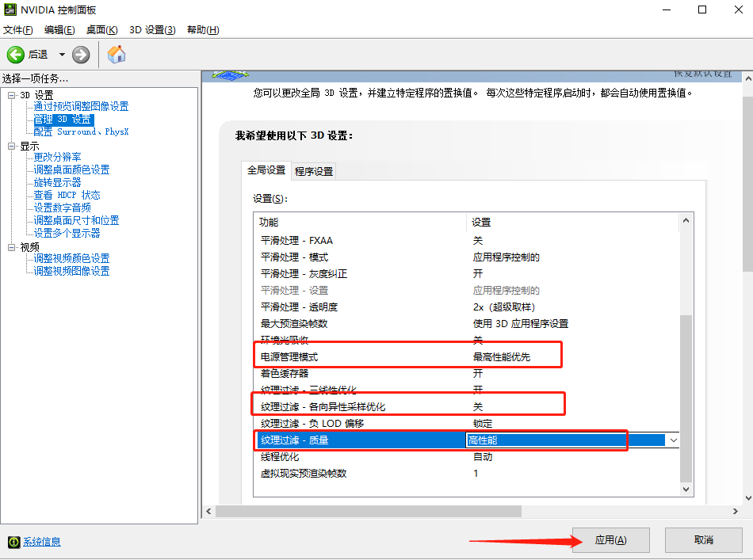Open the Back history dropdown arrow
Viewport: 753px width, 560px height.
point(62,55)
